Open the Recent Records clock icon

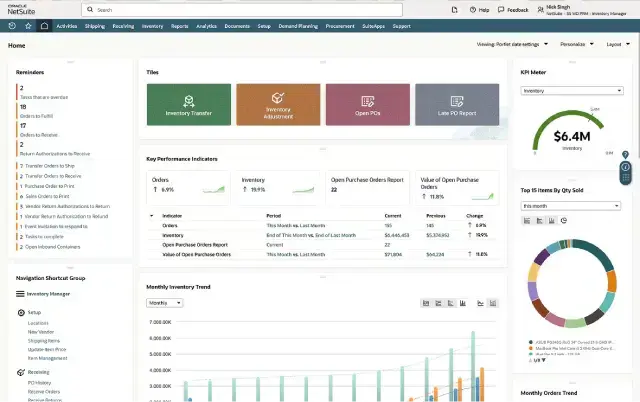pyautogui.click(x=14, y=25)
